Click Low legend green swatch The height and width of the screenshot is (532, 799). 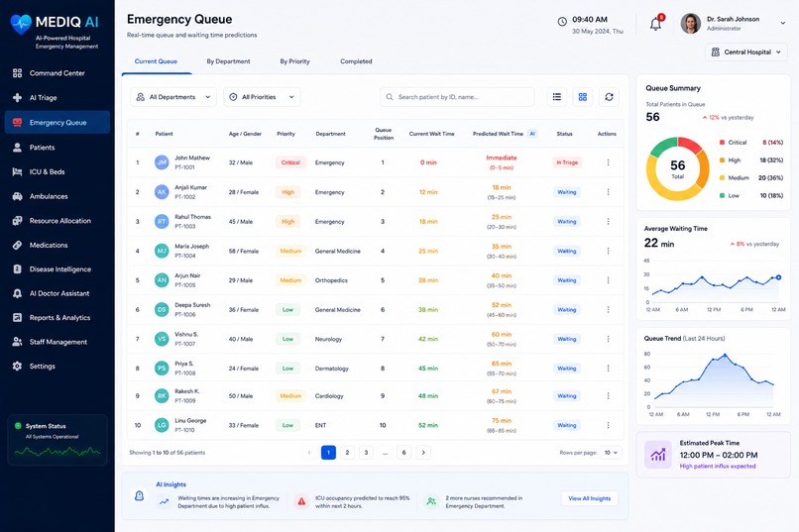point(722,195)
